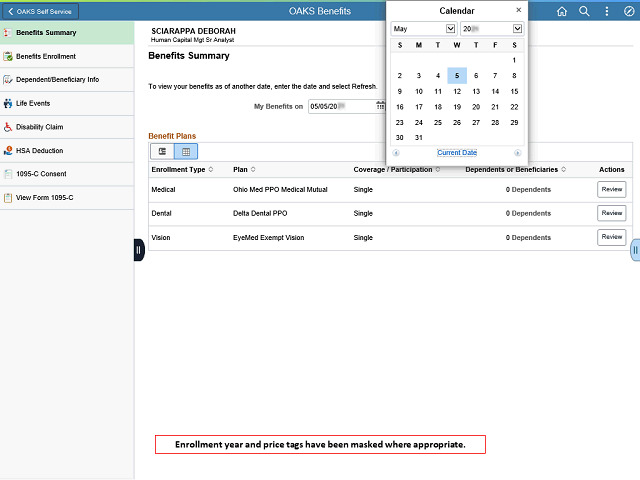
Task: Collapse the left navigation panel handle
Action: (x=139, y=250)
